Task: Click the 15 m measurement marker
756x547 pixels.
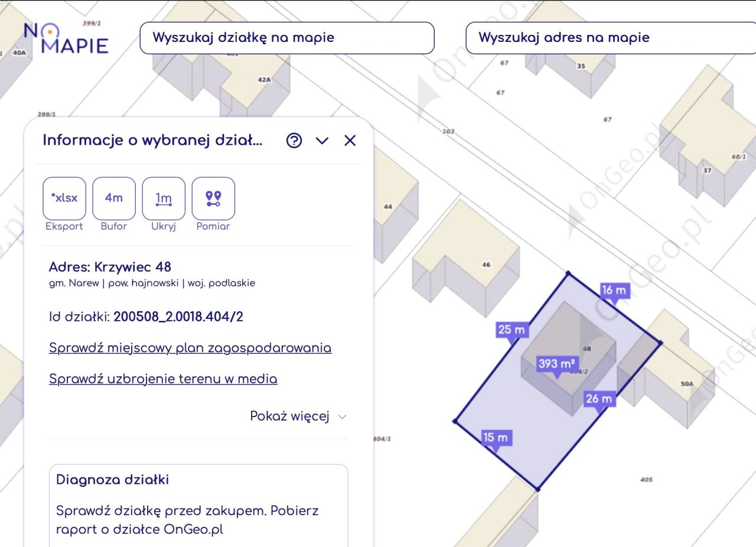Action: 498,438
